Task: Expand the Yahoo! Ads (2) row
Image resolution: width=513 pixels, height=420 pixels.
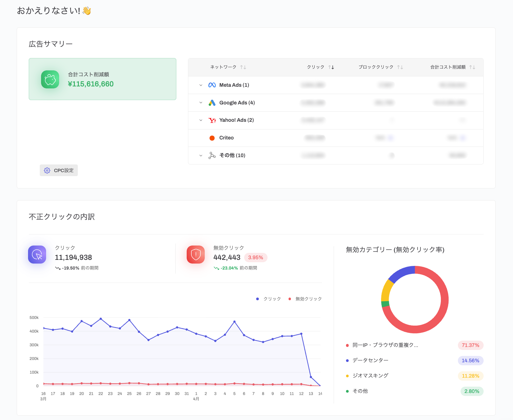Action: pyautogui.click(x=201, y=120)
